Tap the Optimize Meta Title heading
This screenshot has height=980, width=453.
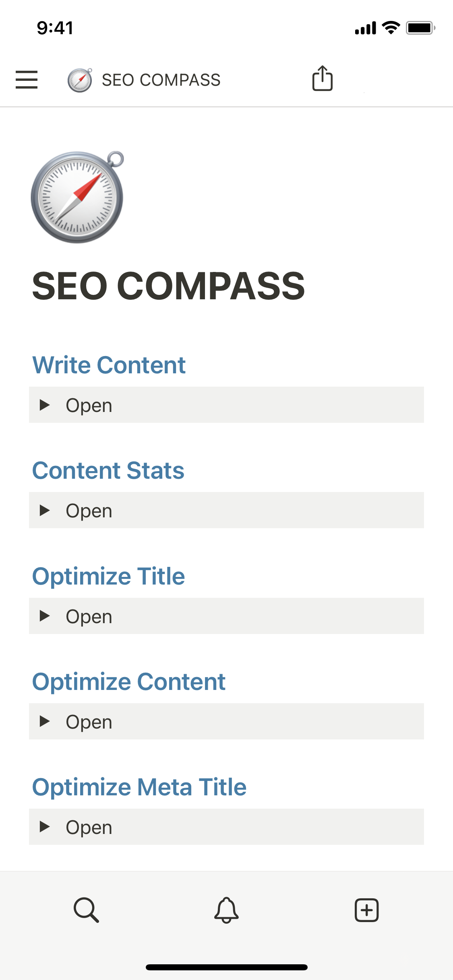coord(139,787)
